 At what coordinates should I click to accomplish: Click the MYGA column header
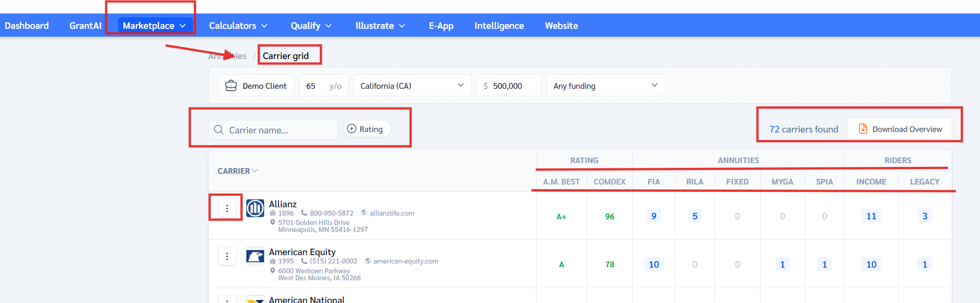coord(782,182)
